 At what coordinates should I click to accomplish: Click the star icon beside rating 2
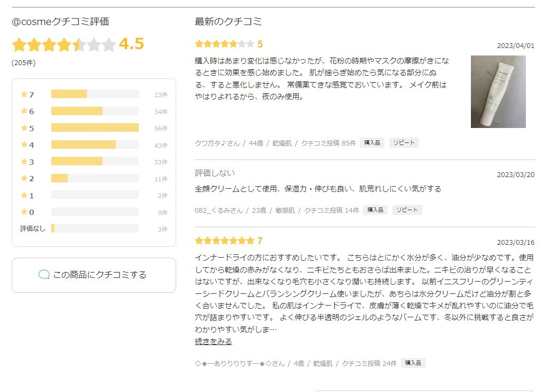click(24, 178)
